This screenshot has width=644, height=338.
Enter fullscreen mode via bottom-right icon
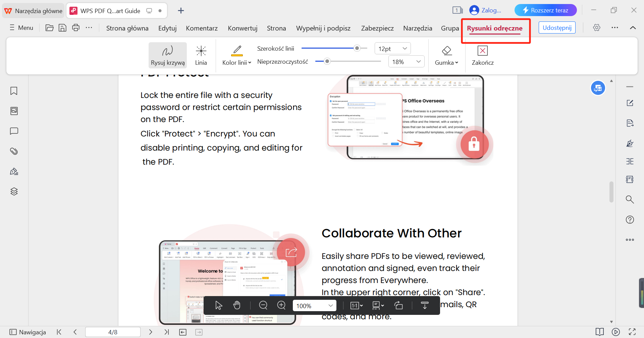pyautogui.click(x=632, y=332)
